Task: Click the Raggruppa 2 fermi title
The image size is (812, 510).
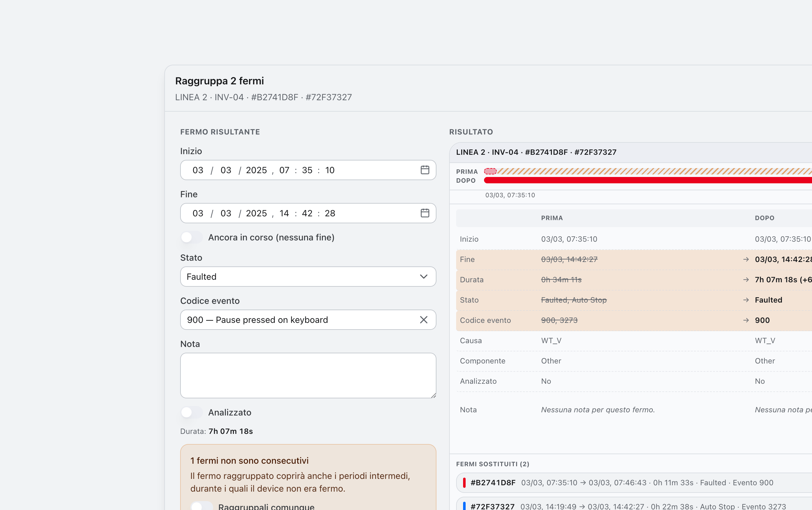Action: [219, 81]
